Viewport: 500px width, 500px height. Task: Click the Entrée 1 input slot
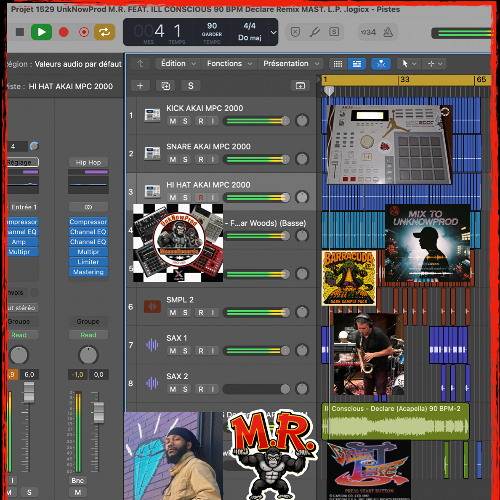pos(23,207)
